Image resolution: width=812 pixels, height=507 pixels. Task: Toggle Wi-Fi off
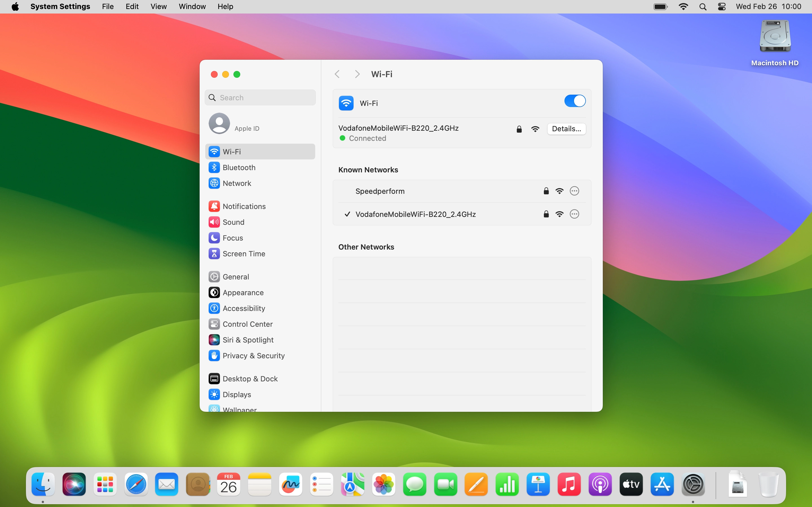[x=574, y=101]
